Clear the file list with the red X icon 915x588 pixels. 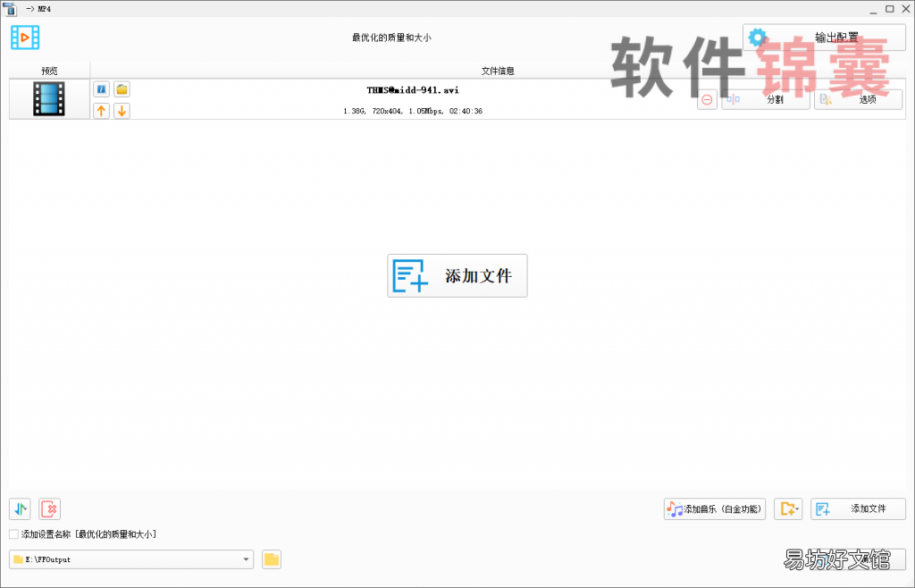[50, 508]
